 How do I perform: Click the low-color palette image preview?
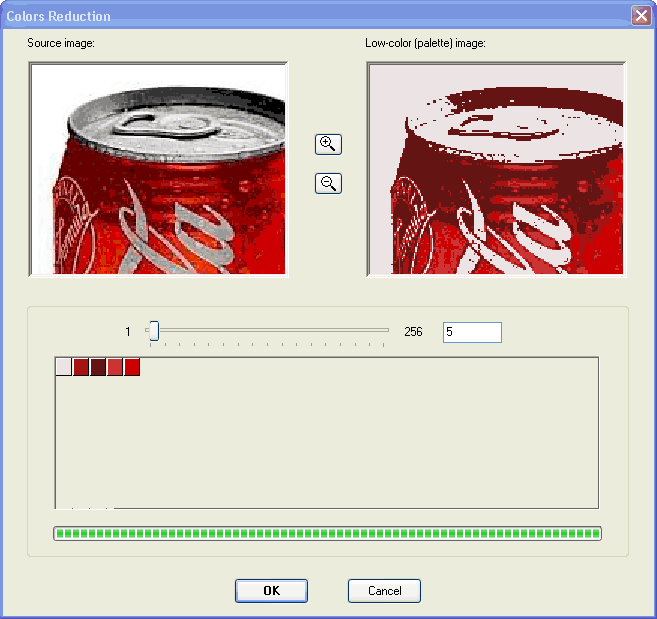[496, 169]
